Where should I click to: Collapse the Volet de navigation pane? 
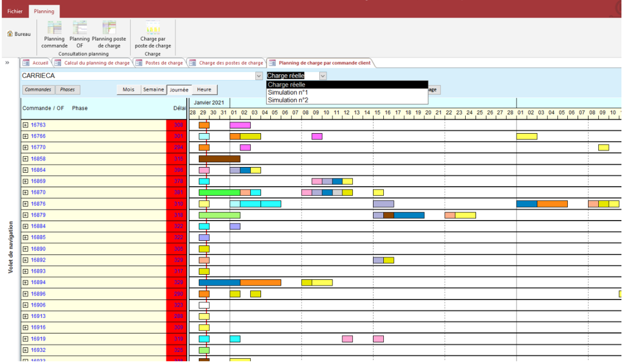(7, 62)
